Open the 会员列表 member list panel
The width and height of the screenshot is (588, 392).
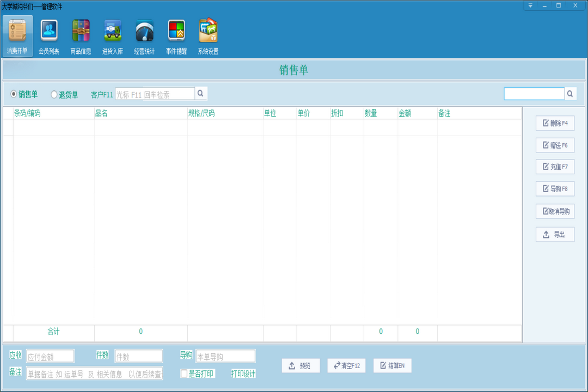(x=50, y=35)
